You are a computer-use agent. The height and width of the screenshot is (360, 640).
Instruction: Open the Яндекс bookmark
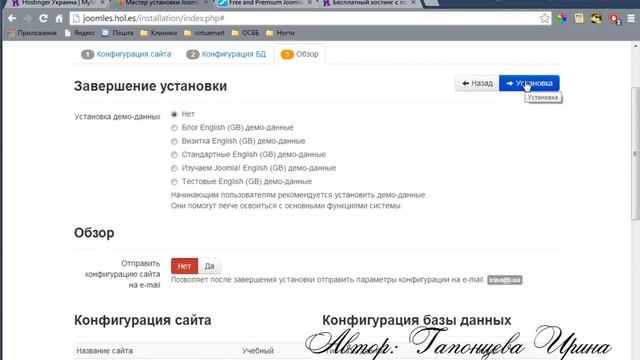click(80, 33)
